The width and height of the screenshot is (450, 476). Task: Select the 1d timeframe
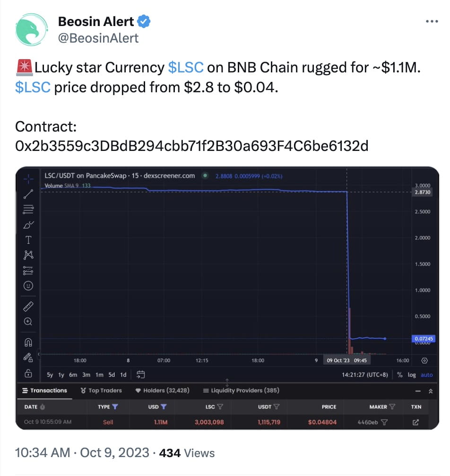pos(123,374)
